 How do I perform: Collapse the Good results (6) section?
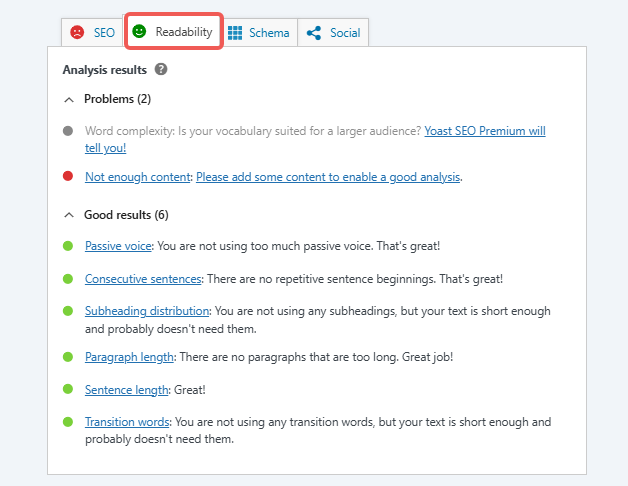coord(69,215)
